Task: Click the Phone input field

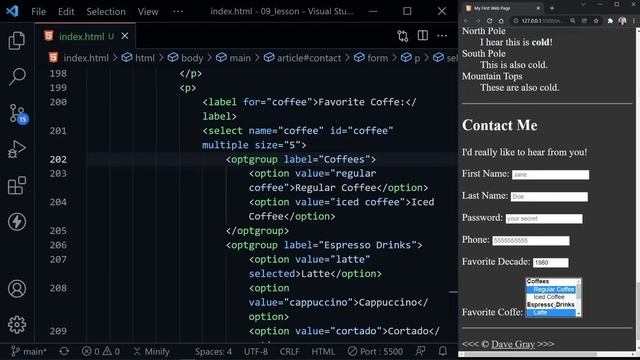Action: pos(531,241)
